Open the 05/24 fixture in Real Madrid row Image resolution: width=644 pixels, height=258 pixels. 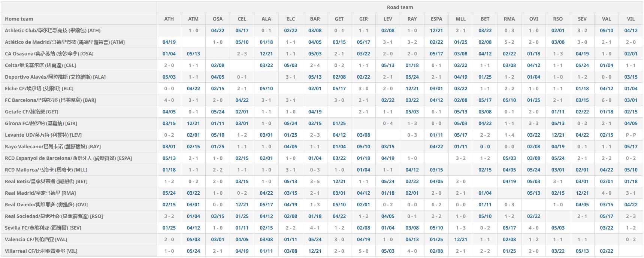tap(169, 193)
